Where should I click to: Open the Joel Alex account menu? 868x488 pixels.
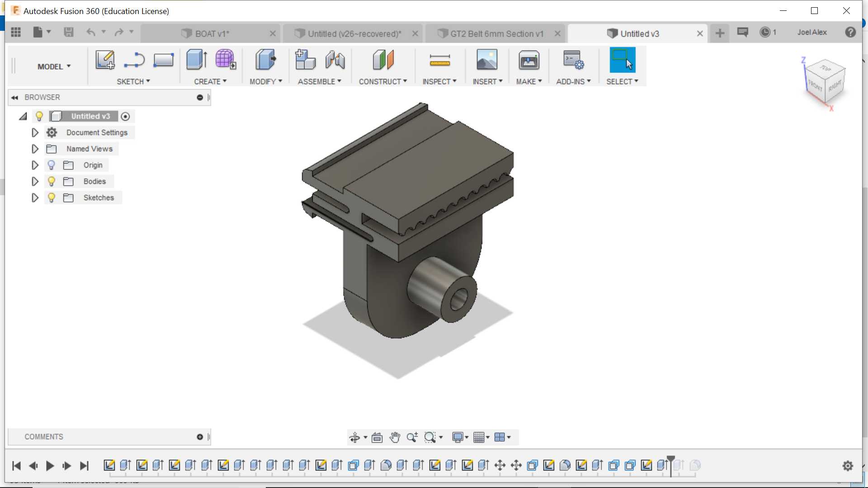pos(812,32)
